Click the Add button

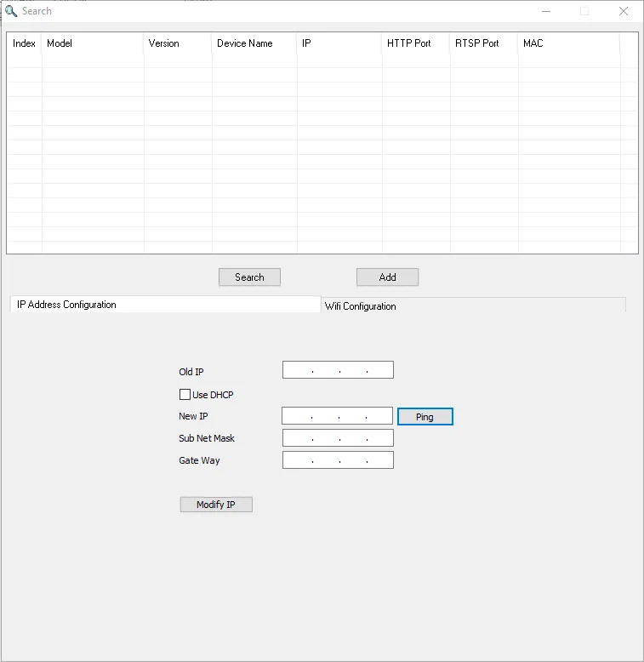387,277
